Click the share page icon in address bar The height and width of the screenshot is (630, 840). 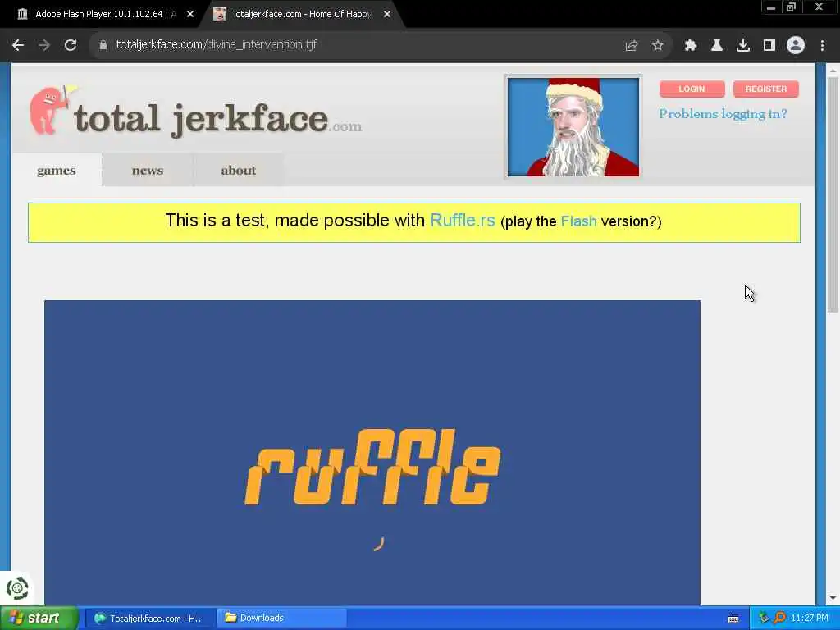(x=632, y=46)
